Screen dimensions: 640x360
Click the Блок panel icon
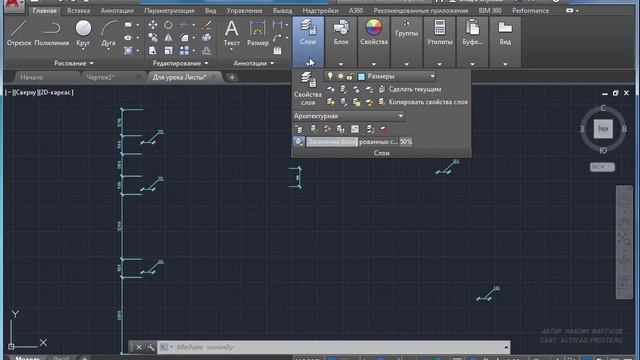point(341,33)
